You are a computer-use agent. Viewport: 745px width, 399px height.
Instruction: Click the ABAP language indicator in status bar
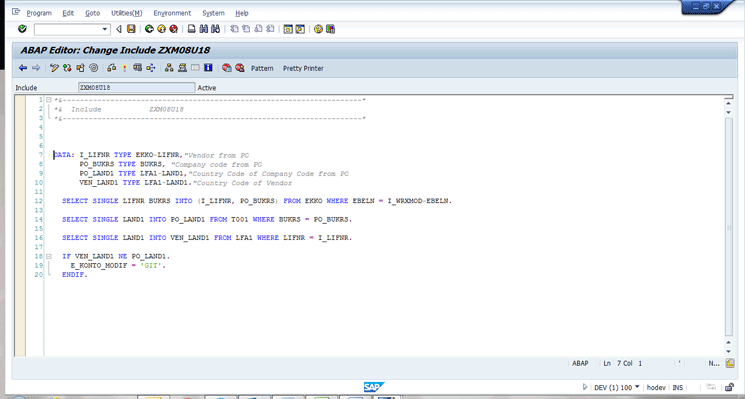(580, 363)
